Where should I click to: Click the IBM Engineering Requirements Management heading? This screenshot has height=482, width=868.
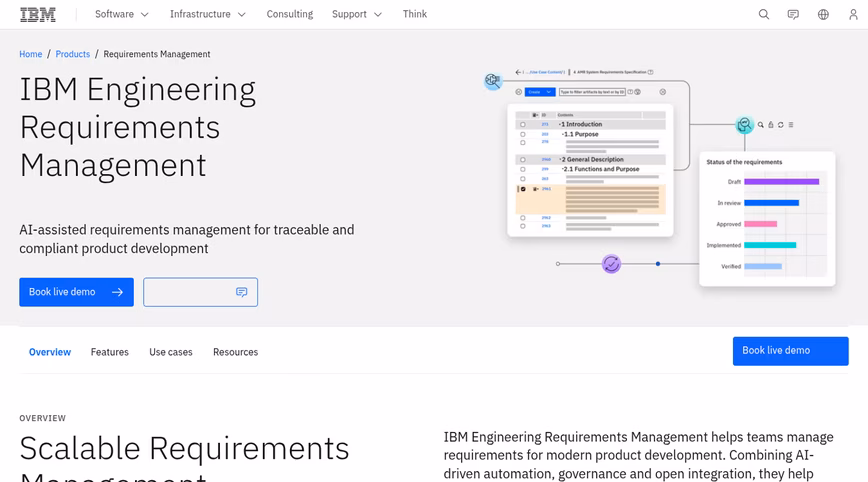[138, 127]
